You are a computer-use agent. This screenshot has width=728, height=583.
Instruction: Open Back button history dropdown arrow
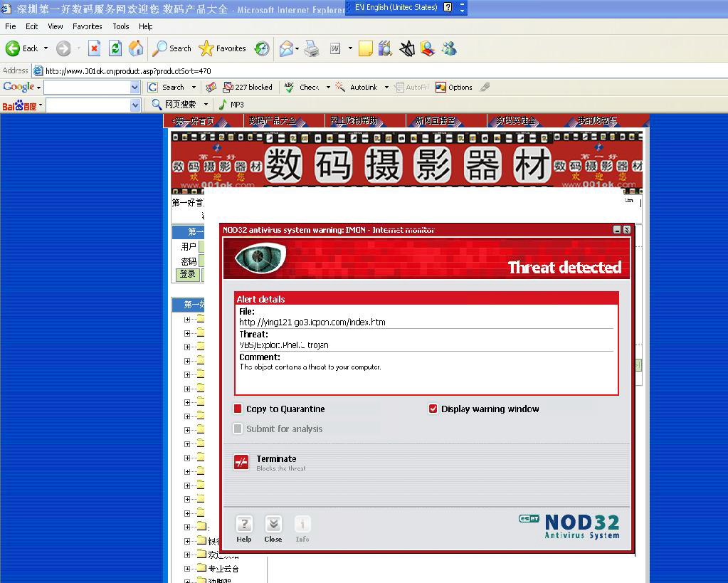pyautogui.click(x=46, y=48)
